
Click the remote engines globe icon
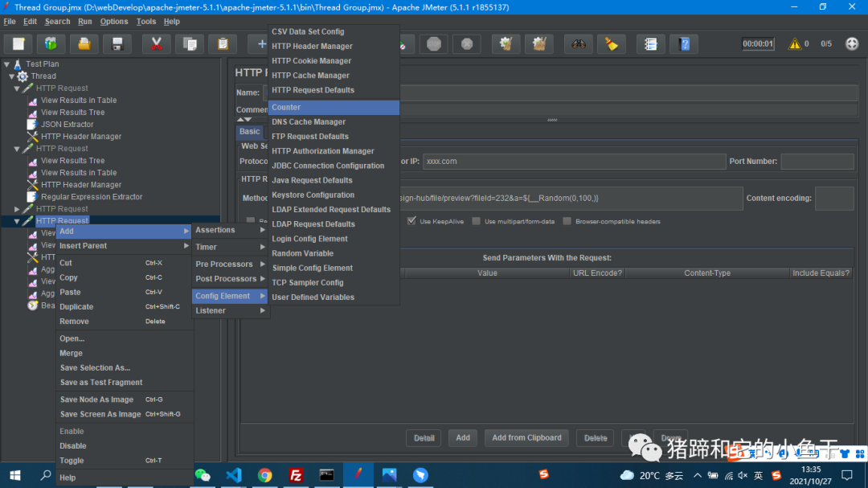pos(852,43)
